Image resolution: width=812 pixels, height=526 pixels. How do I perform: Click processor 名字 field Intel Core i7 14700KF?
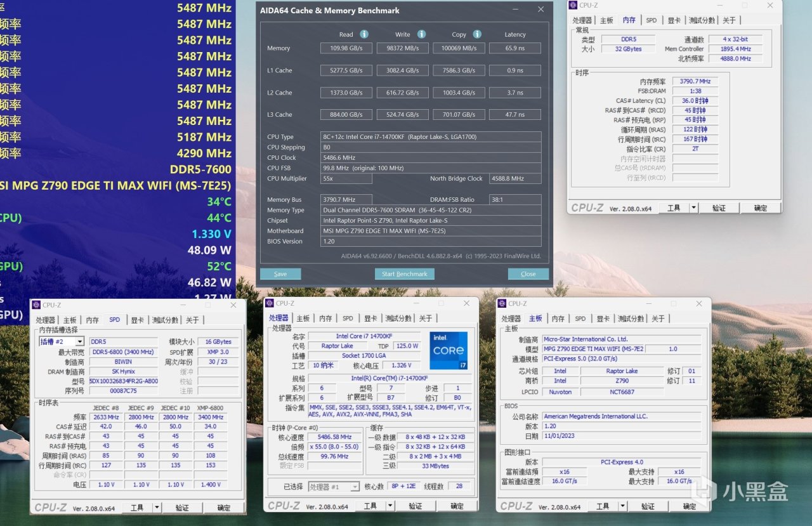coord(364,336)
